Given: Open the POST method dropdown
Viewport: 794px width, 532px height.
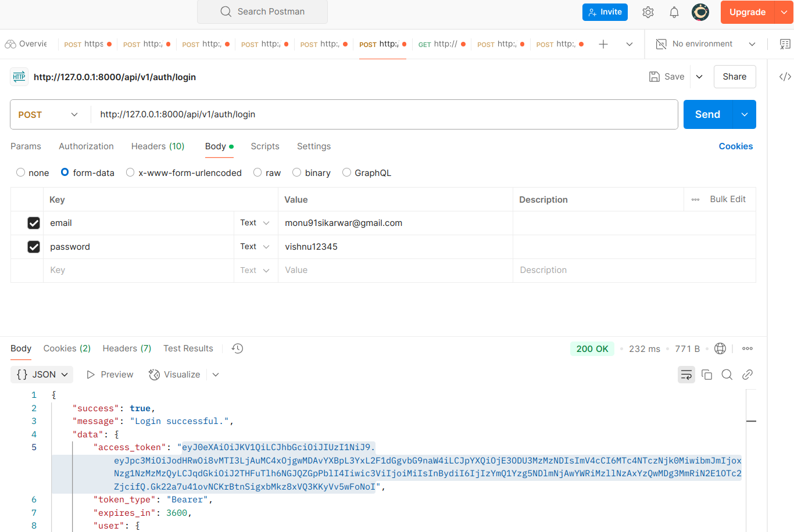Looking at the screenshot, I should [49, 114].
